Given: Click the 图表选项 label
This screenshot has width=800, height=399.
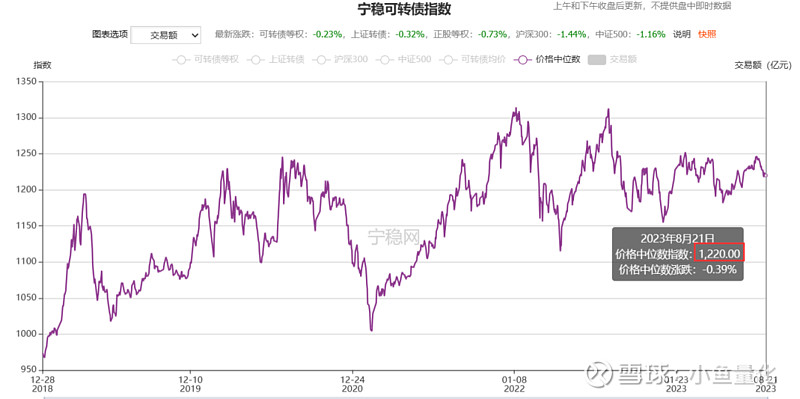Looking at the screenshot, I should click(110, 35).
